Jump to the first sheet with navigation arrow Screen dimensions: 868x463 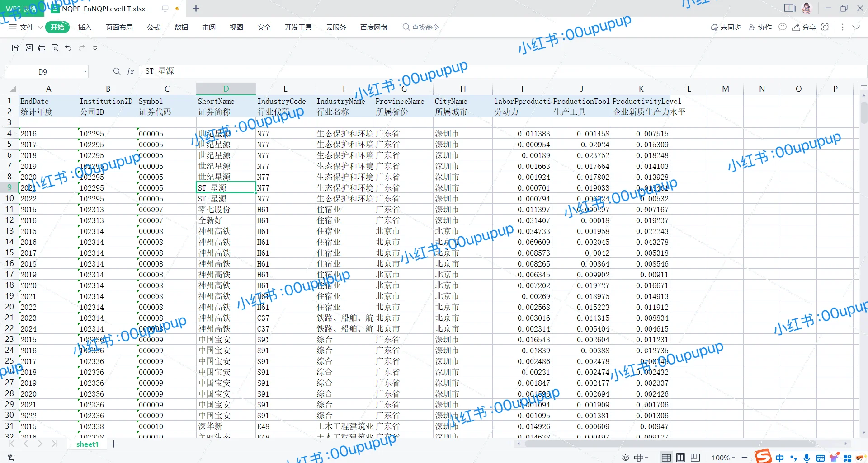[x=12, y=444]
